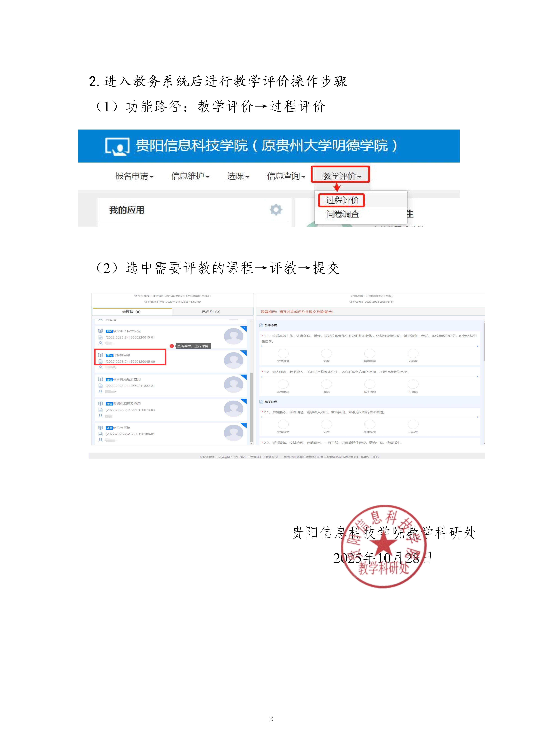Screen dimensions: 535x756
Task: Click document icon next to 教学过程 heading
Action: (261, 402)
